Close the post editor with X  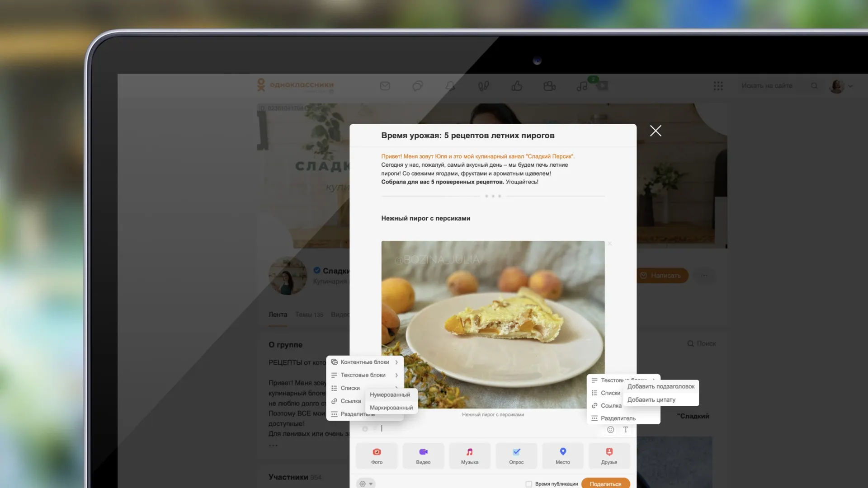point(656,131)
